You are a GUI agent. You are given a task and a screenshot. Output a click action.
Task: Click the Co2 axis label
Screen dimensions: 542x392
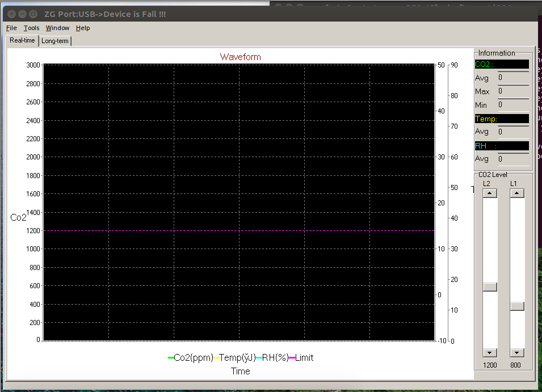click(x=18, y=218)
